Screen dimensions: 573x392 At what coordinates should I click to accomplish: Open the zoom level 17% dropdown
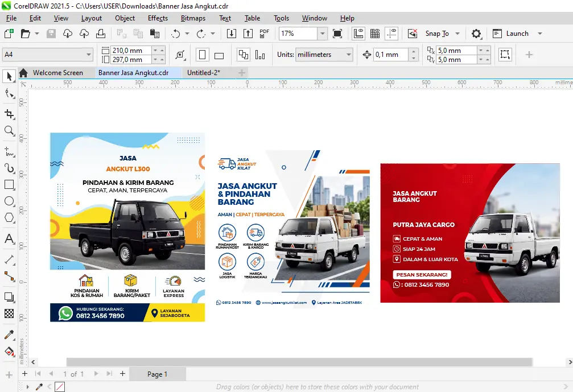[322, 34]
